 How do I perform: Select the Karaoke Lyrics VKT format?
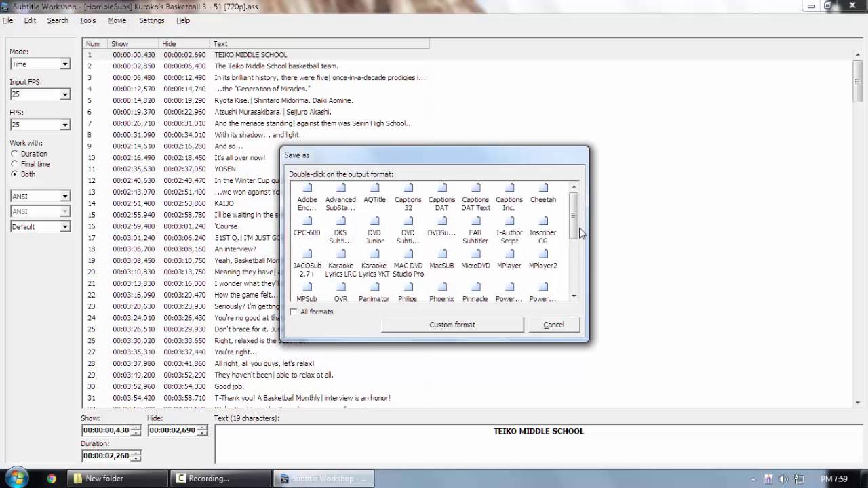point(374,264)
